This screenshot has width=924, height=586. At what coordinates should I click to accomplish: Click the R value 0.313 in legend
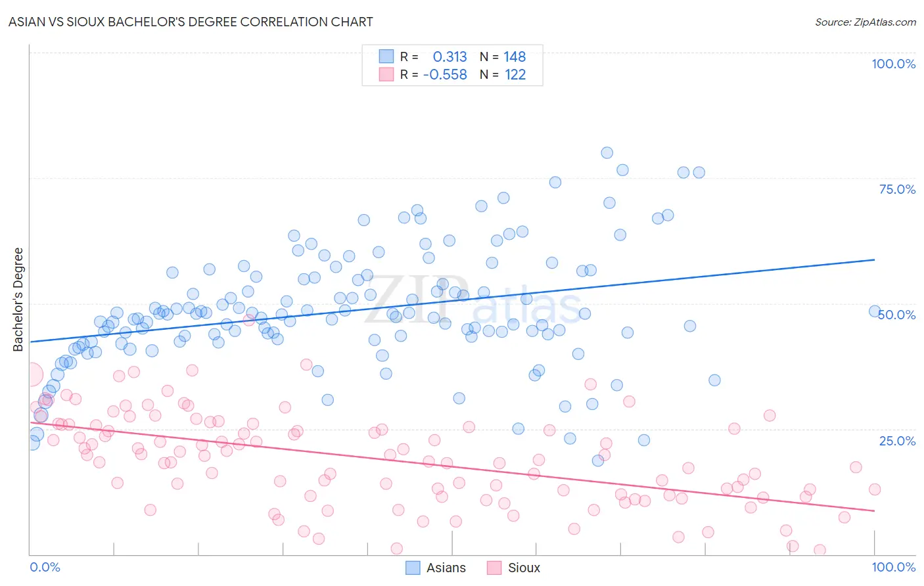tap(450, 56)
